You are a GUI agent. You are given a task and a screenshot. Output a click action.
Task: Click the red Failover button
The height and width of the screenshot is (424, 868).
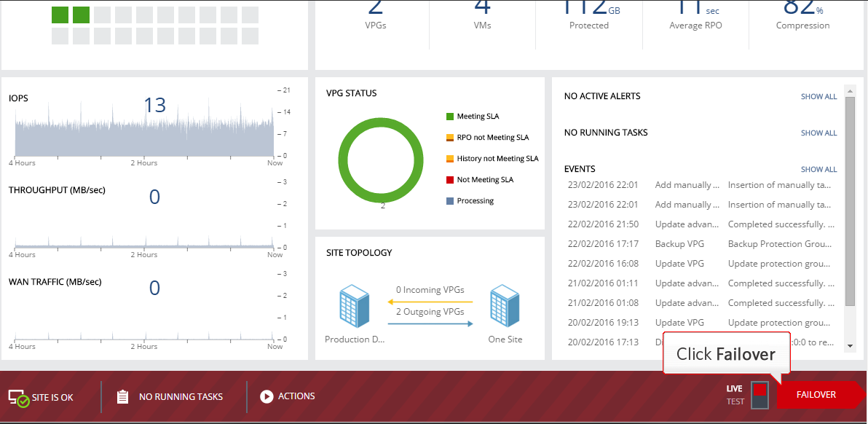coord(816,395)
